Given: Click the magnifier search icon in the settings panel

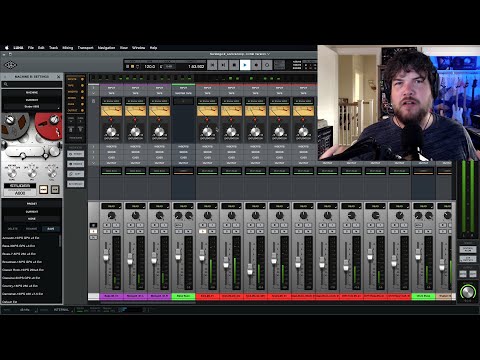Looking at the screenshot, I should [x=6, y=84].
